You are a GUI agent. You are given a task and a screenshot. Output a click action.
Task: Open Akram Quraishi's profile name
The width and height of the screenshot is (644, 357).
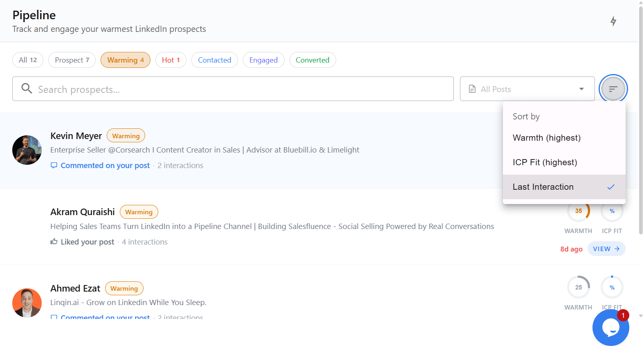83,212
